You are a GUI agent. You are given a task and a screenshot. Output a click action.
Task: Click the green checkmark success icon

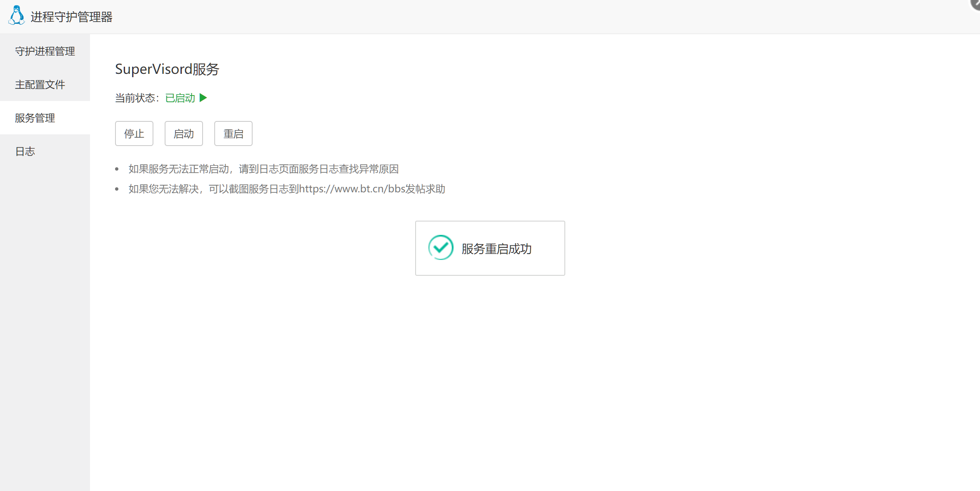[x=441, y=247]
